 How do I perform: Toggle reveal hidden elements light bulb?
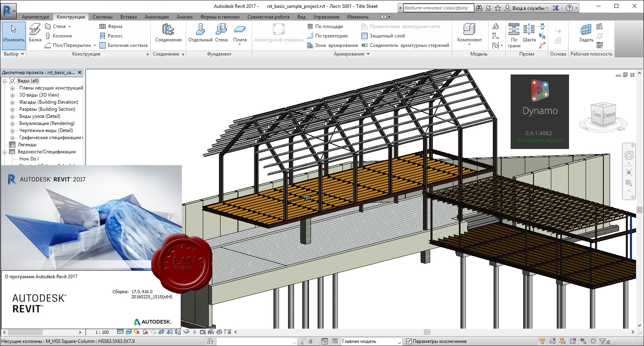[195, 332]
